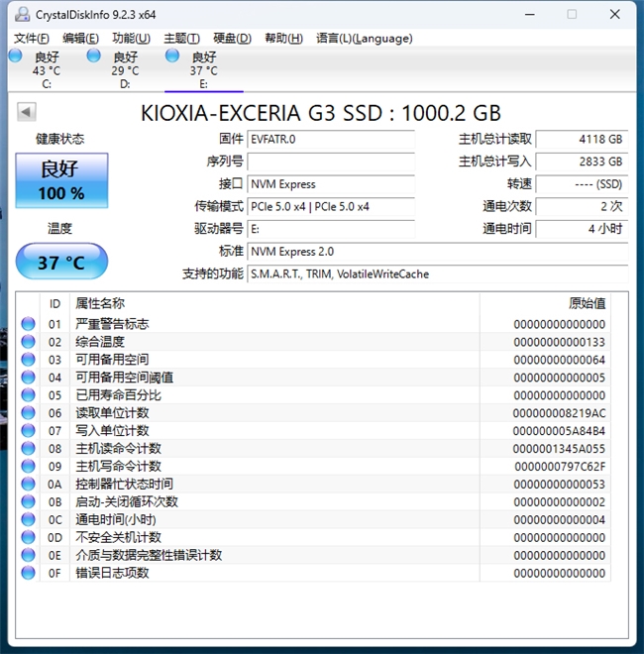Click status dot for attribute 09 主机写命令计数
644x654 pixels.
28,466
